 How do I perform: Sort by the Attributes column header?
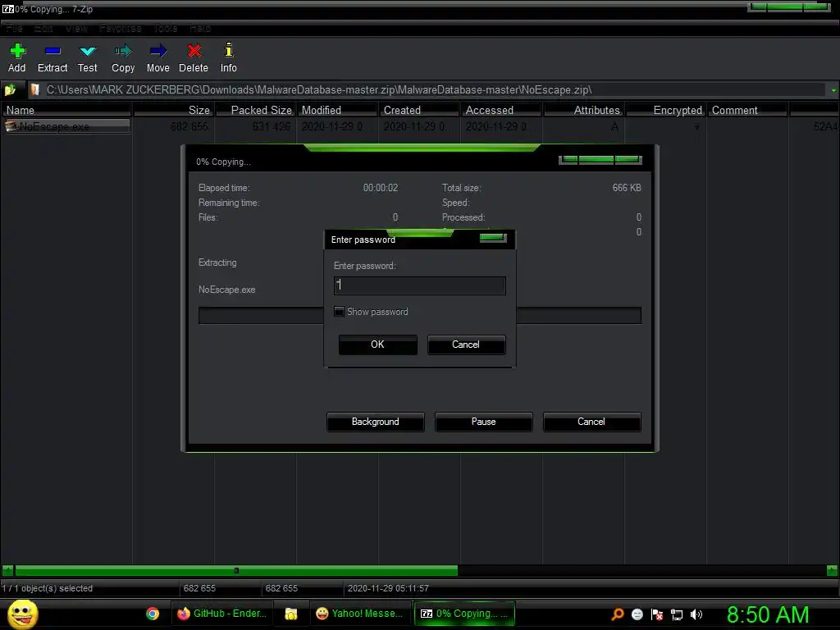(x=583, y=110)
